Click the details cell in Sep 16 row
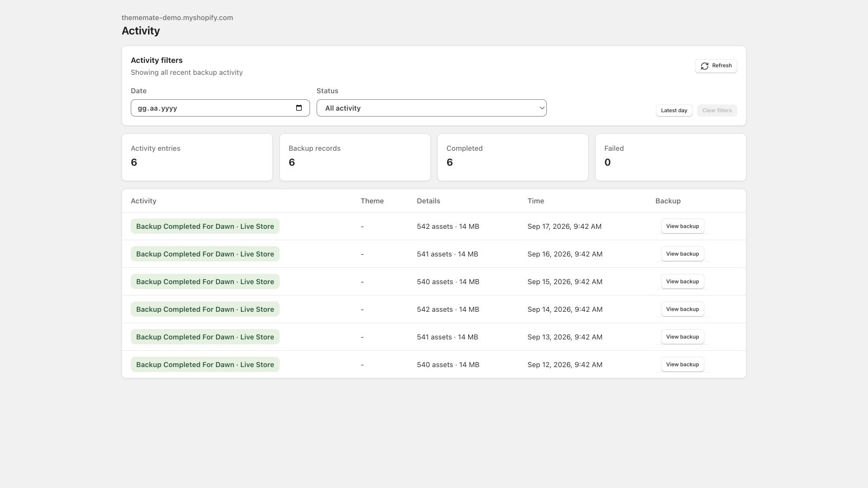This screenshot has width=868, height=488. click(448, 254)
